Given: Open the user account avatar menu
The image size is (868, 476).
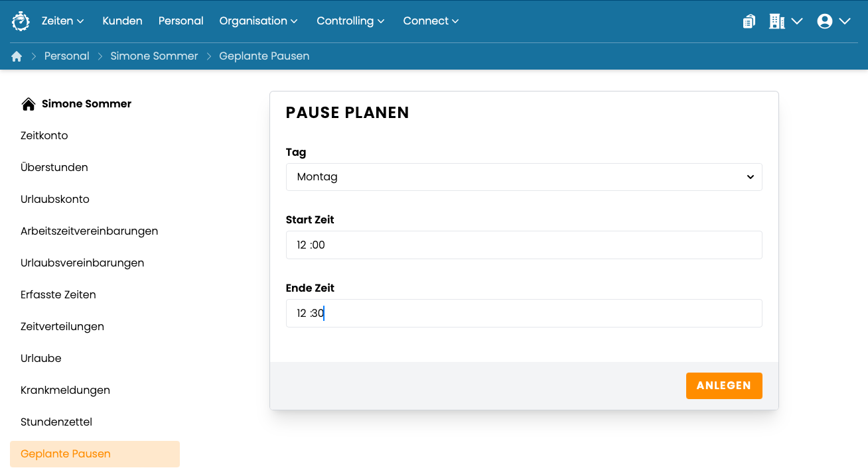Looking at the screenshot, I should pyautogui.click(x=825, y=21).
